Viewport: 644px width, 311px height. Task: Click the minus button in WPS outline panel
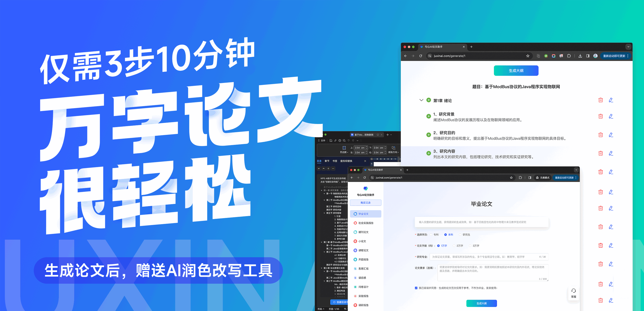point(333,169)
